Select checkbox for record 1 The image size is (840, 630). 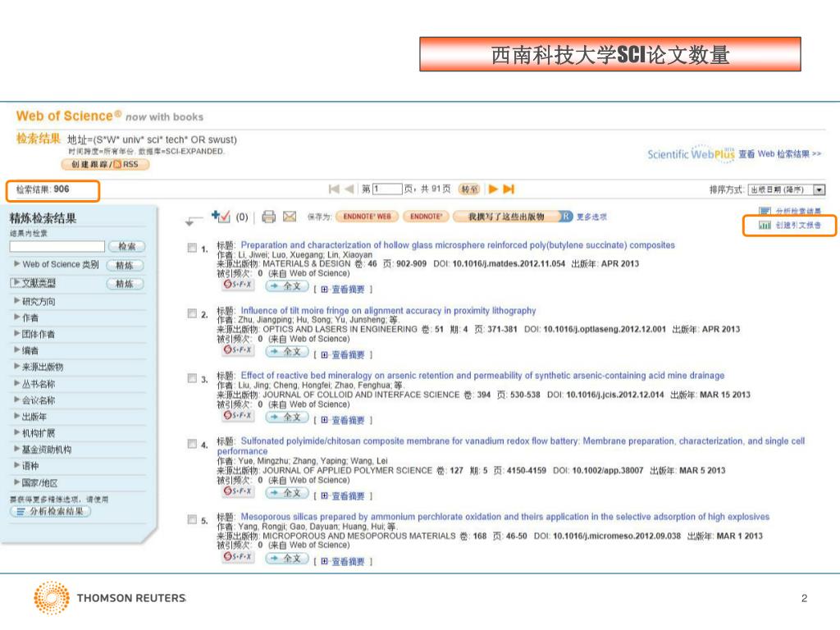pos(192,248)
